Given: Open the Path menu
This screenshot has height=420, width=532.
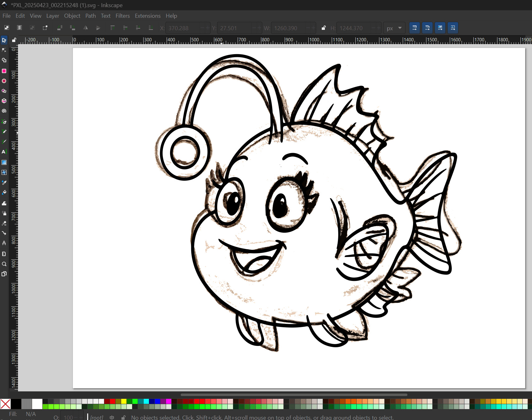Looking at the screenshot, I should click(x=90, y=16).
